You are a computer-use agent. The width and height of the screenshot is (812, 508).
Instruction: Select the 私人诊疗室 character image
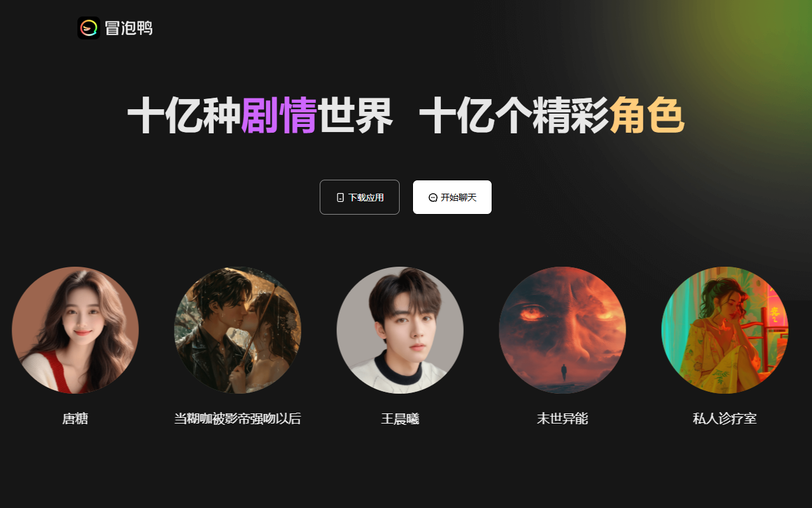[725, 330]
